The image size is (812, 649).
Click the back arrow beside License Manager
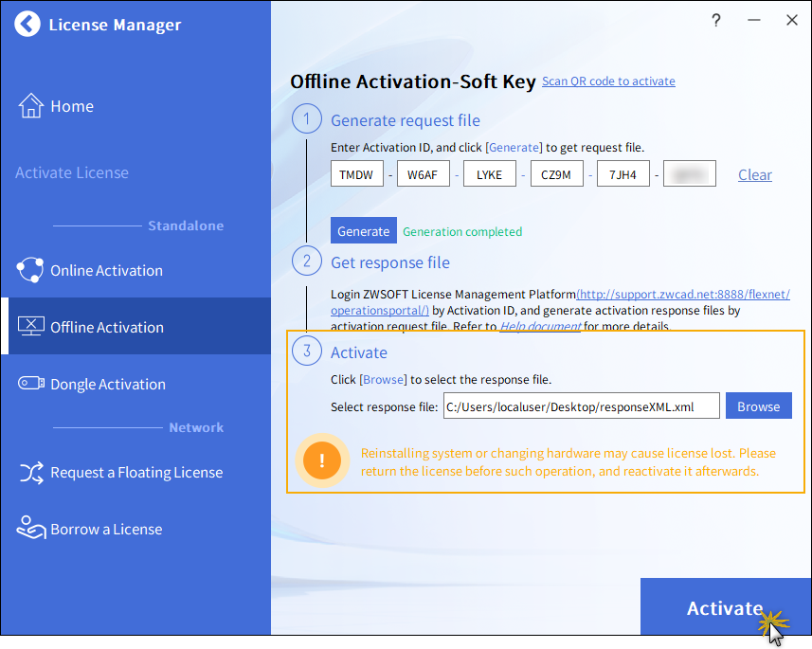28,25
